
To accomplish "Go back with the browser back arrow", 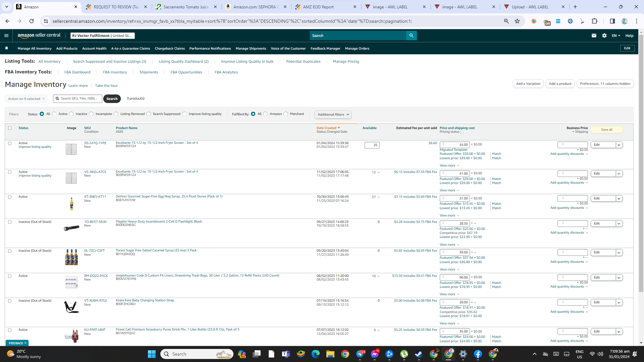I will pos(7,21).
